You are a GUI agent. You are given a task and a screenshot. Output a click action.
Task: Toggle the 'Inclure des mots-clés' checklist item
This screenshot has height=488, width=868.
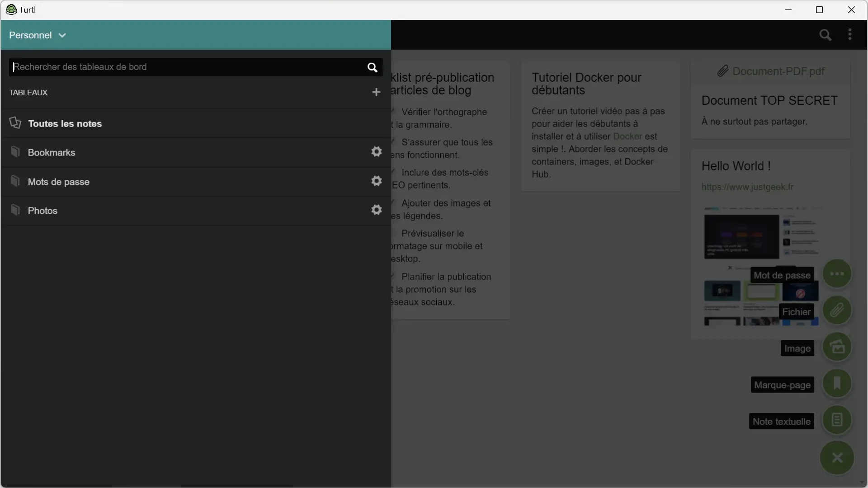(x=393, y=172)
